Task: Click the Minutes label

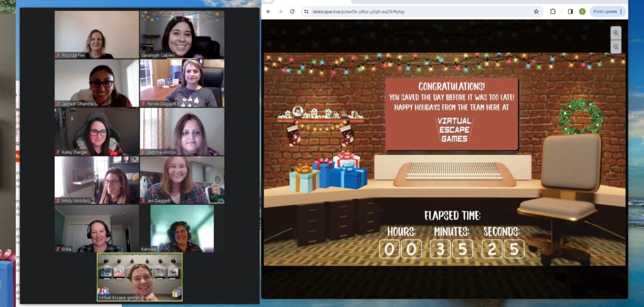Action: pyautogui.click(x=452, y=232)
